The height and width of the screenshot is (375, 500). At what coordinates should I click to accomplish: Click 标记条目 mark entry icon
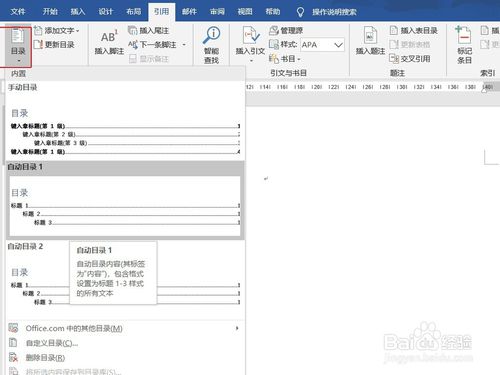(x=464, y=35)
